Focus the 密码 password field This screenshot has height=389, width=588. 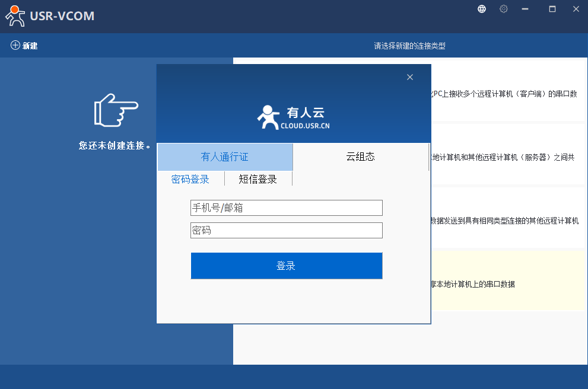[286, 230]
